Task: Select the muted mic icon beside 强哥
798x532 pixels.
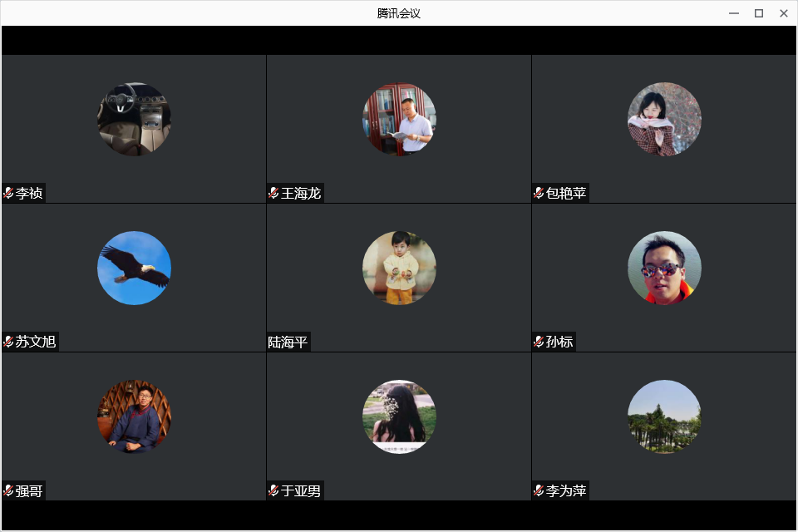Action: point(8,490)
